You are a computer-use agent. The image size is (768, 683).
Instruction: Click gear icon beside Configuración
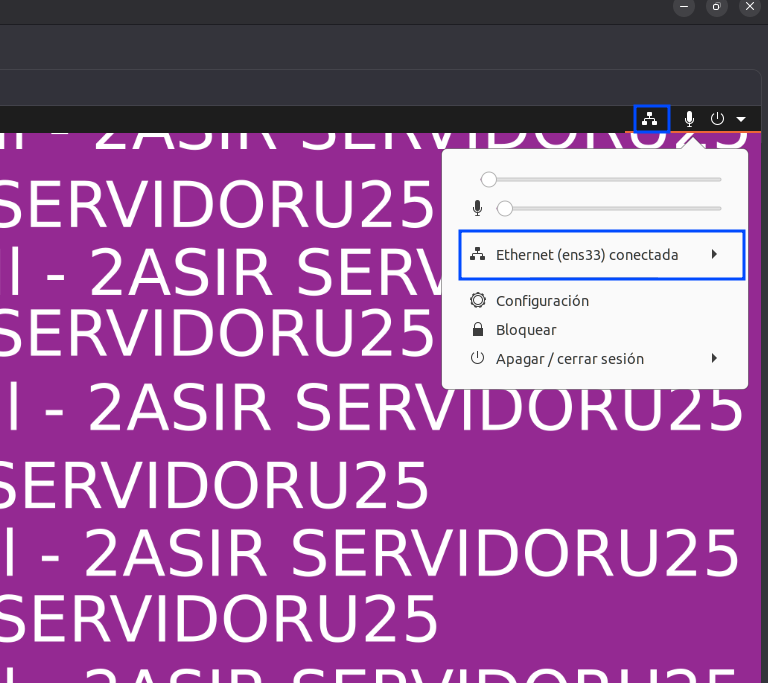pos(478,300)
